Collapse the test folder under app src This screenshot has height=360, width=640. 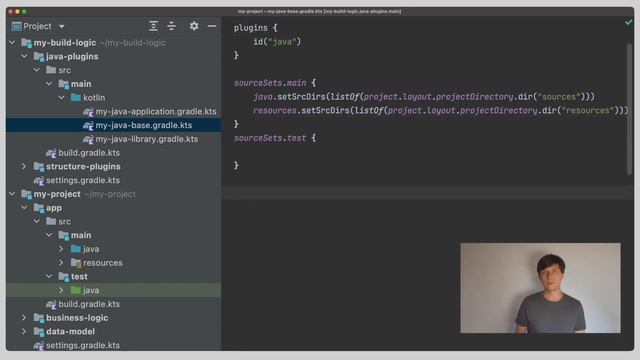pyautogui.click(x=49, y=276)
